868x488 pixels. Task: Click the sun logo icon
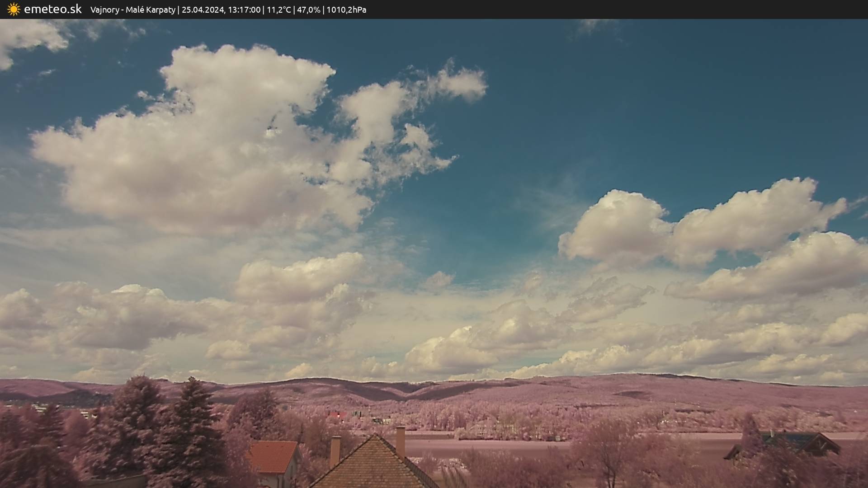14,9
